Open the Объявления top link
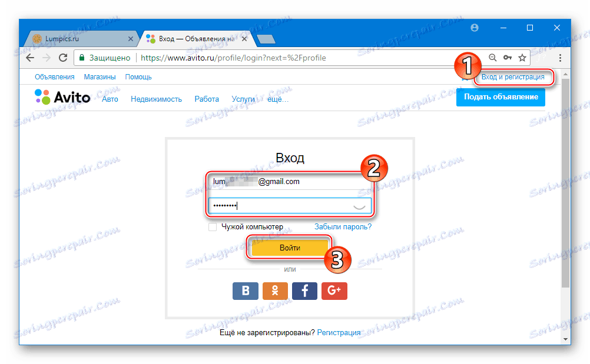This screenshot has width=590, height=364. pyautogui.click(x=55, y=77)
